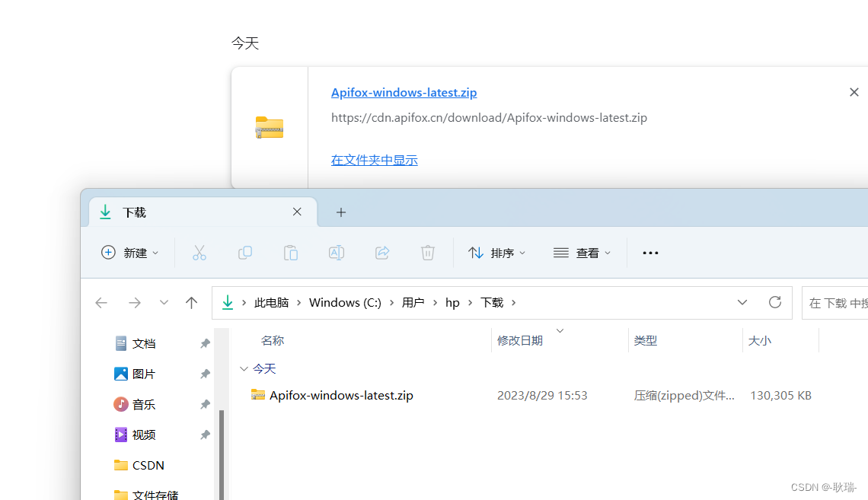Viewport: 868px width, 500px height.
Task: Unpin 音乐 from the sidebar
Action: (204, 404)
